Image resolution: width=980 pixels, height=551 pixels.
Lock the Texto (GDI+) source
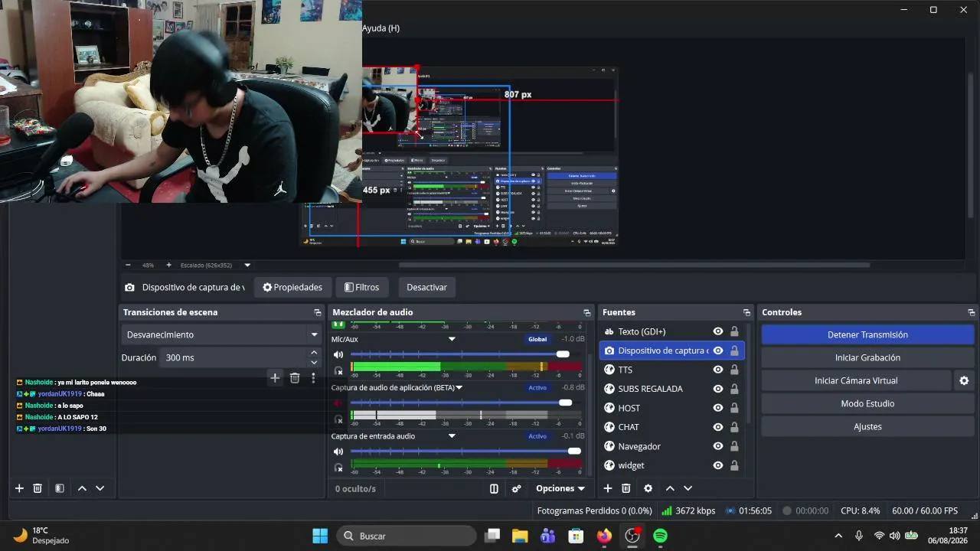pos(734,331)
